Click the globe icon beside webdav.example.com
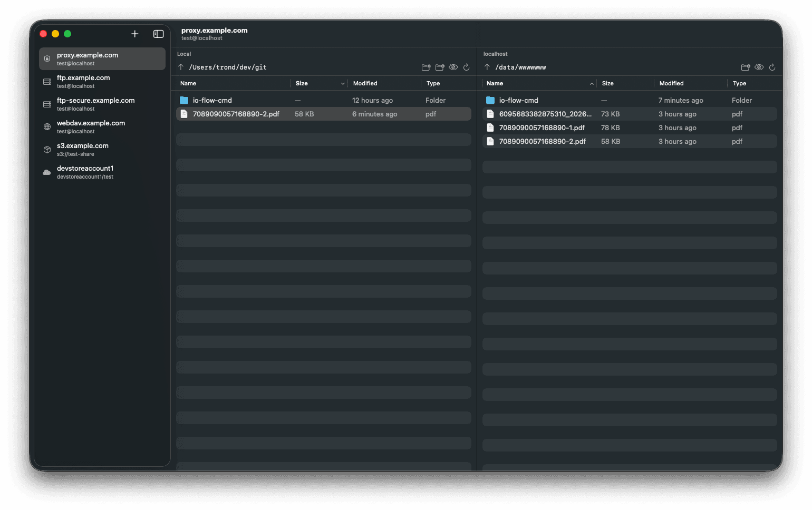The height and width of the screenshot is (510, 812). coord(47,127)
